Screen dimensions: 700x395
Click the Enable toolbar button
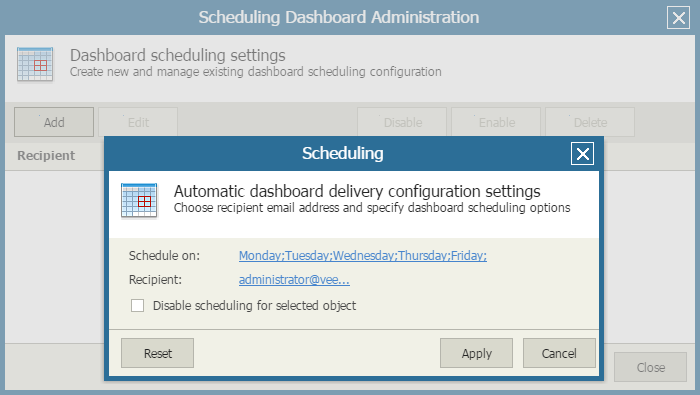pos(496,122)
